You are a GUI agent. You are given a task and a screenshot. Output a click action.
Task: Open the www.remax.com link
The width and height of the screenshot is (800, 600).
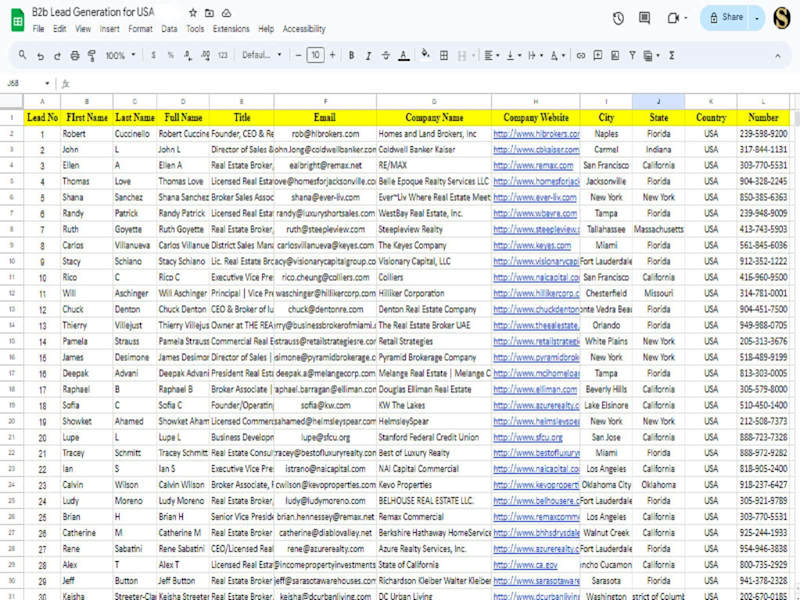point(533,165)
